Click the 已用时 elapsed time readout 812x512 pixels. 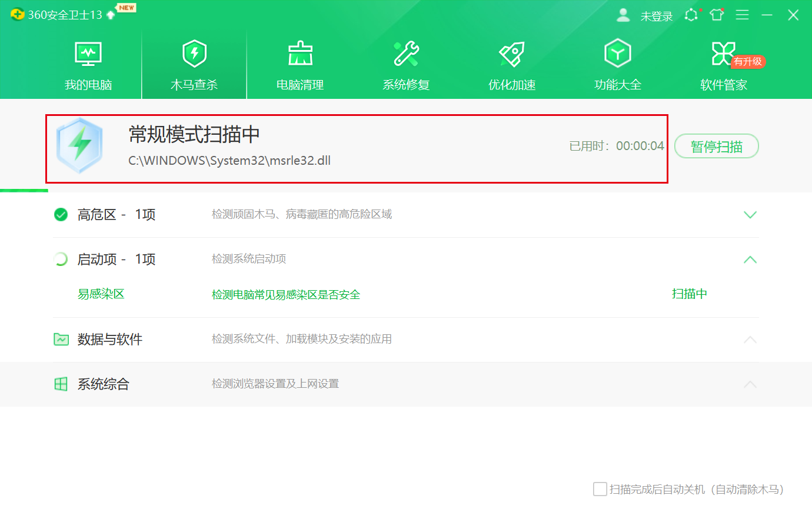pos(617,146)
